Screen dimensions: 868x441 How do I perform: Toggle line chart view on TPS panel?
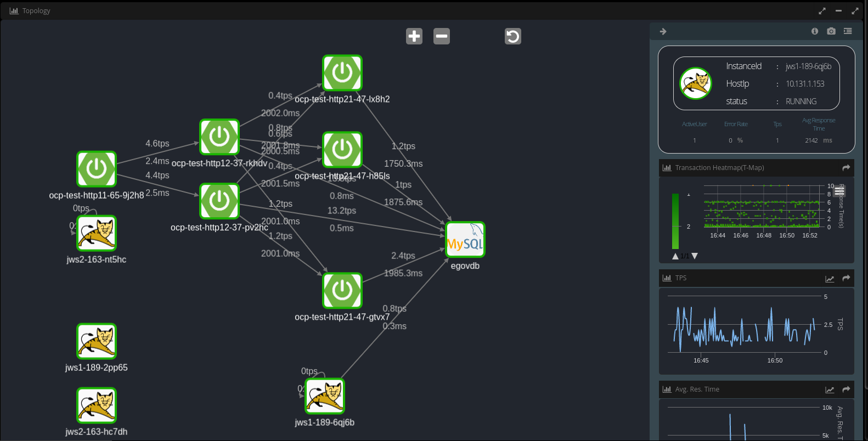click(830, 279)
